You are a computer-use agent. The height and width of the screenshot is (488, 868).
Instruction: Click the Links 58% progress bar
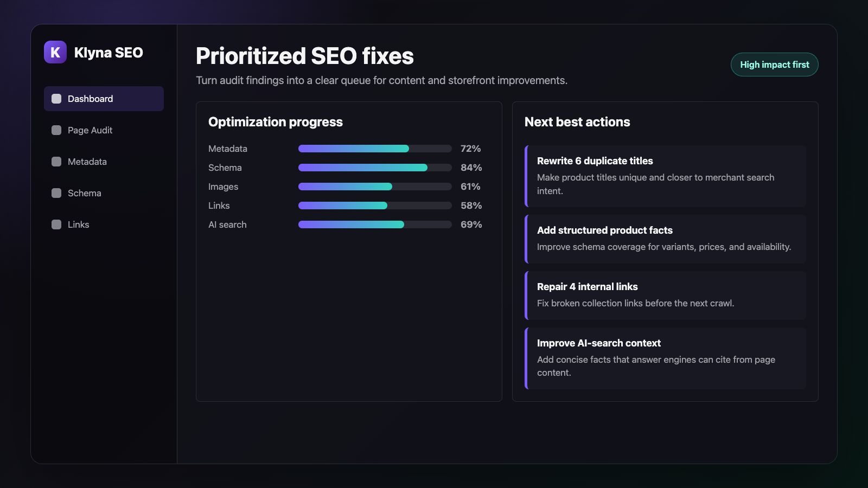(375, 206)
